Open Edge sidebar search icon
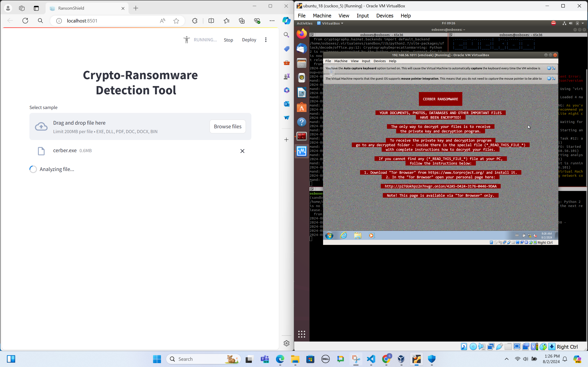This screenshot has height=367, width=588. (x=287, y=35)
